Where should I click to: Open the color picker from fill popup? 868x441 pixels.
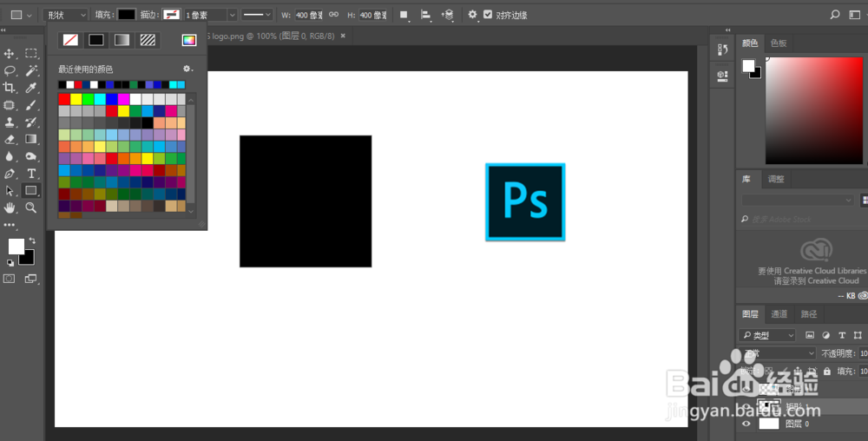(x=189, y=40)
